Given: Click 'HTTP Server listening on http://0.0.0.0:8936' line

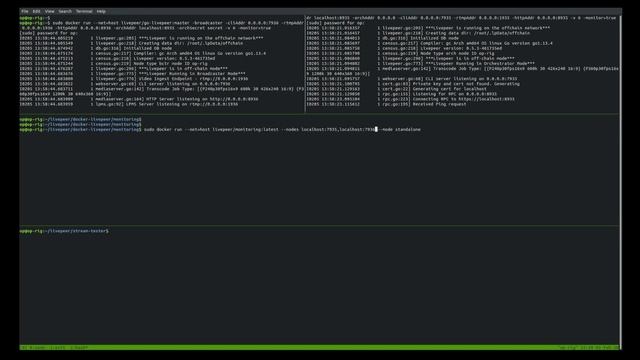Looking at the screenshot, I should [139, 99].
